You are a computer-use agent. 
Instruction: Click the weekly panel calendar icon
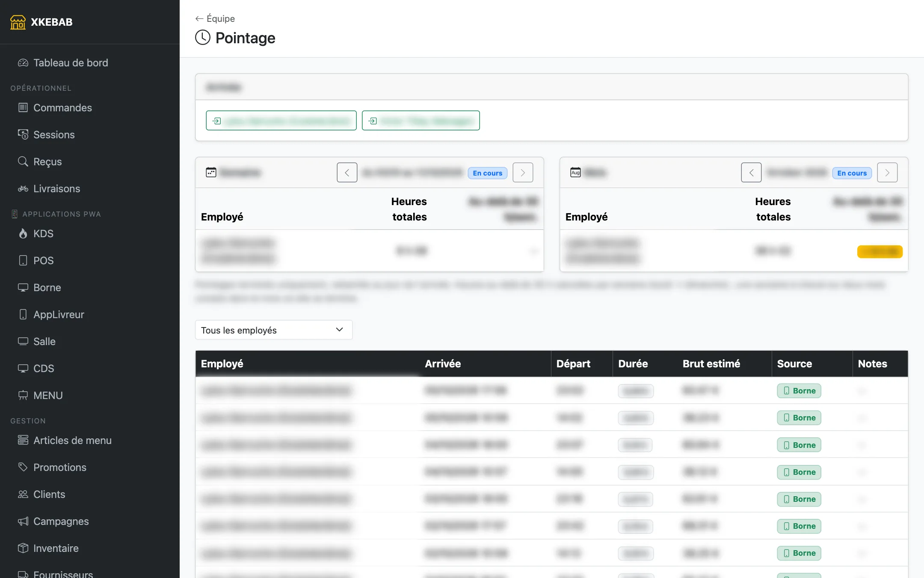pyautogui.click(x=211, y=173)
